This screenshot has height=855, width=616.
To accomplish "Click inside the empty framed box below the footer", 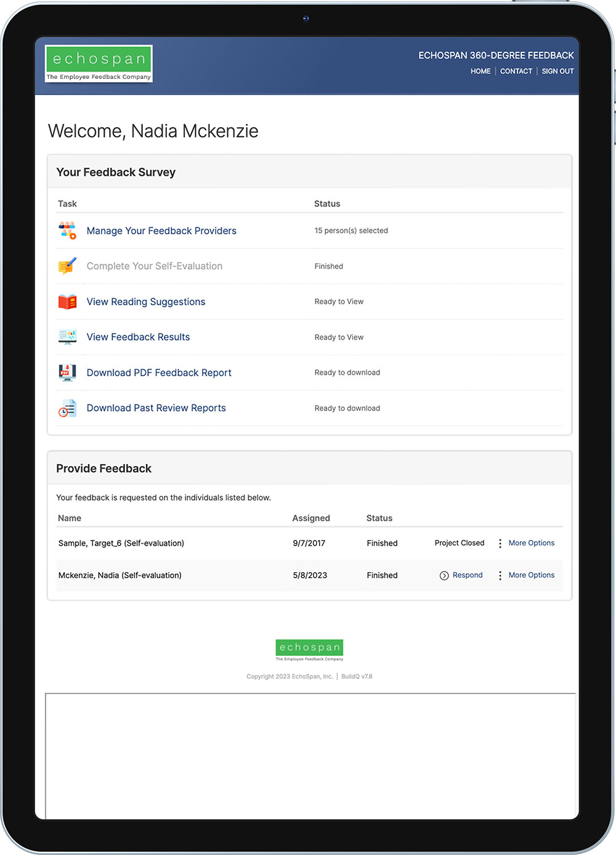I will (310, 756).
